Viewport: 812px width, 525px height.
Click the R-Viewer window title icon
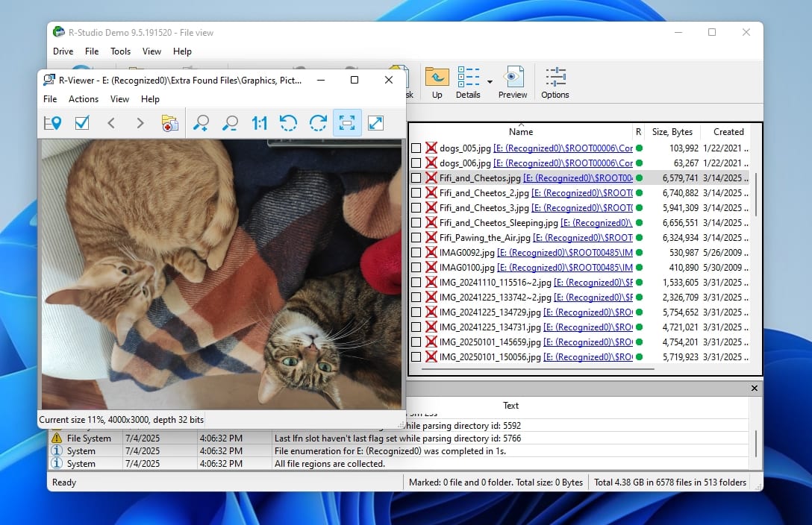coord(49,81)
